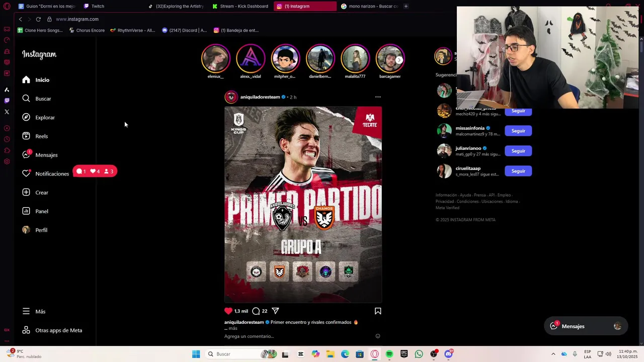Open the RhythmVerse bookmark
Image resolution: width=644 pixels, height=362 pixels.
point(132,30)
